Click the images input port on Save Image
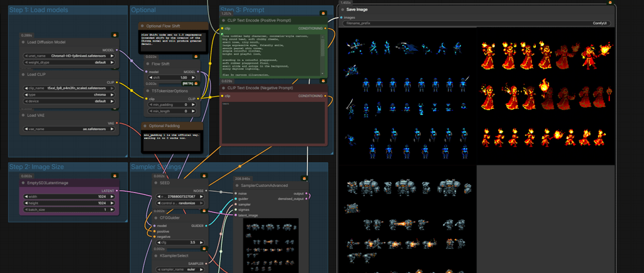Screen dimensions: 644x273 click(341, 17)
